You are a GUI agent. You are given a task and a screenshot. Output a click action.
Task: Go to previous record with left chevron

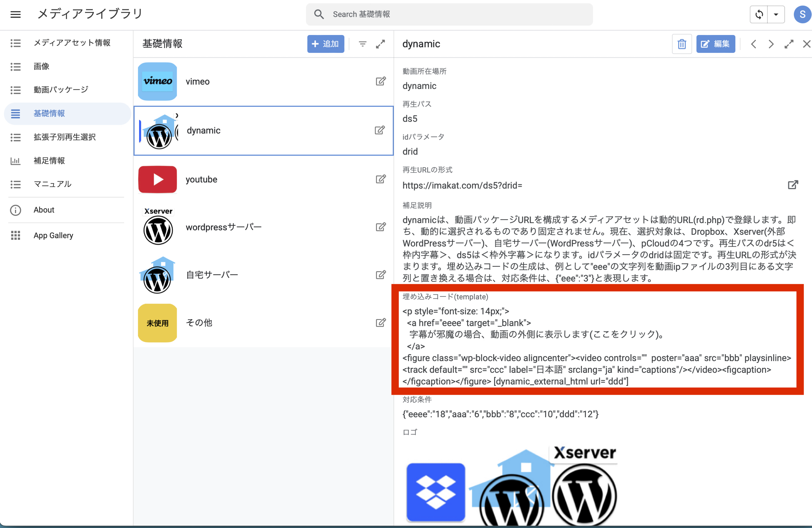click(x=754, y=44)
